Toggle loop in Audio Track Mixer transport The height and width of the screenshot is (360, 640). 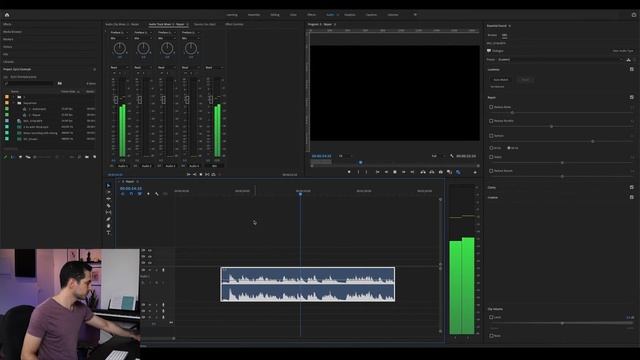[213, 175]
